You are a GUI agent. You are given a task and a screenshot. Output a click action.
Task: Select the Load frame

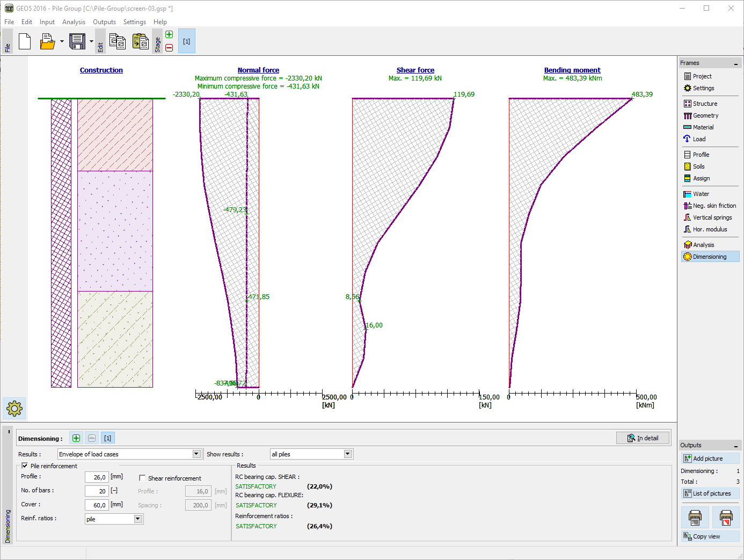coord(698,139)
